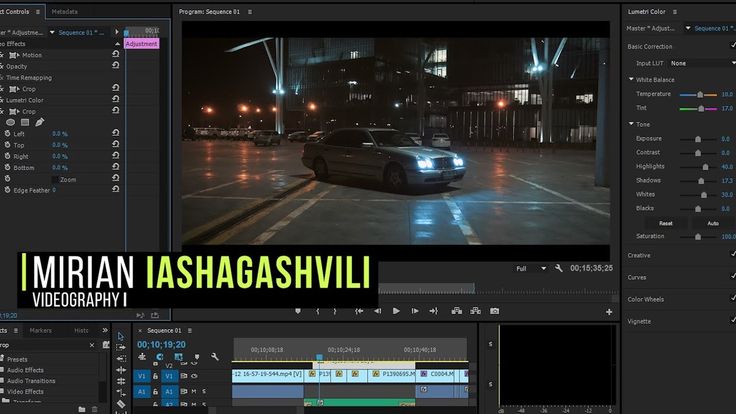The width and height of the screenshot is (736, 414).
Task: Toggle lock on the V1 track
Action: click(x=155, y=376)
